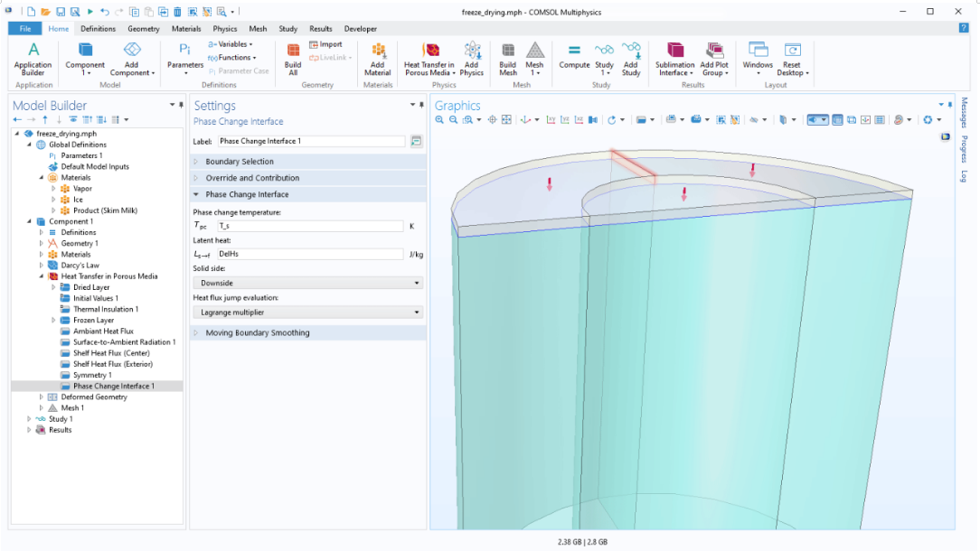Image resolution: width=980 pixels, height=551 pixels.
Task: Switch to the Results ribbon tab
Action: pyautogui.click(x=321, y=29)
